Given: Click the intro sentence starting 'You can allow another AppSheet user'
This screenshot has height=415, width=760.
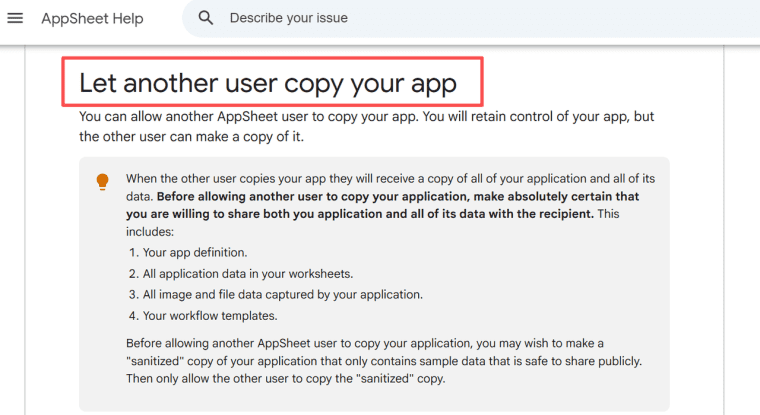Looking at the screenshot, I should pos(366,127).
